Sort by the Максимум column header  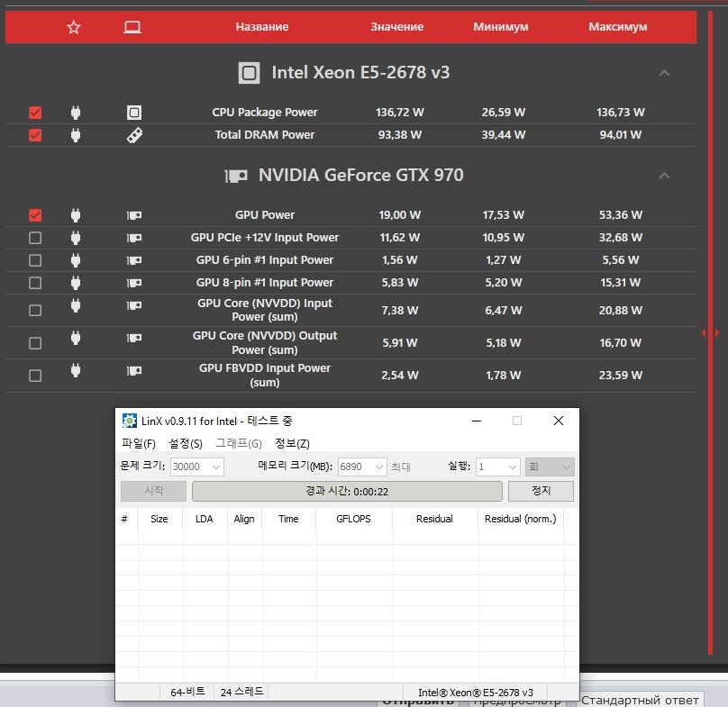618,27
